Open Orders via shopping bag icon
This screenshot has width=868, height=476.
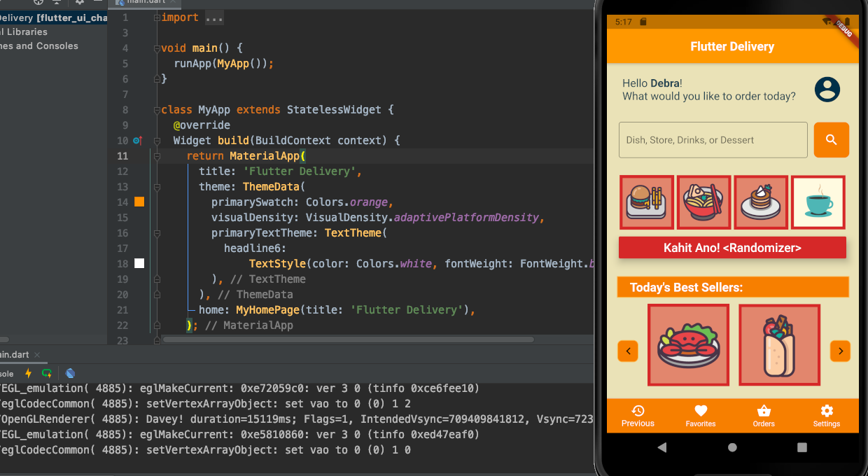pos(763,413)
